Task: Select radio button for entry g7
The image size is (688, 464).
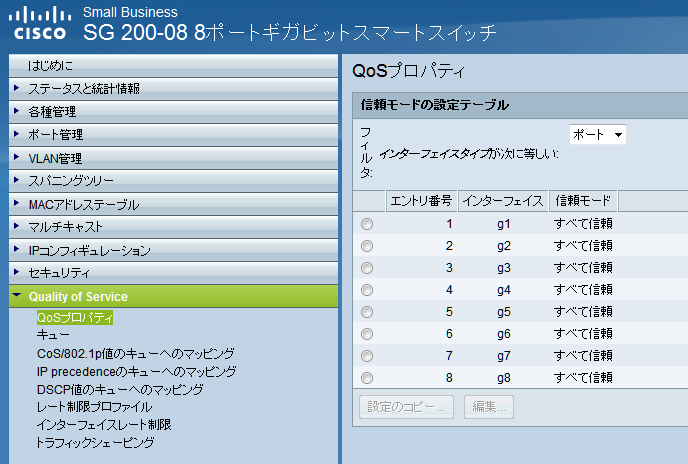Action: (367, 356)
